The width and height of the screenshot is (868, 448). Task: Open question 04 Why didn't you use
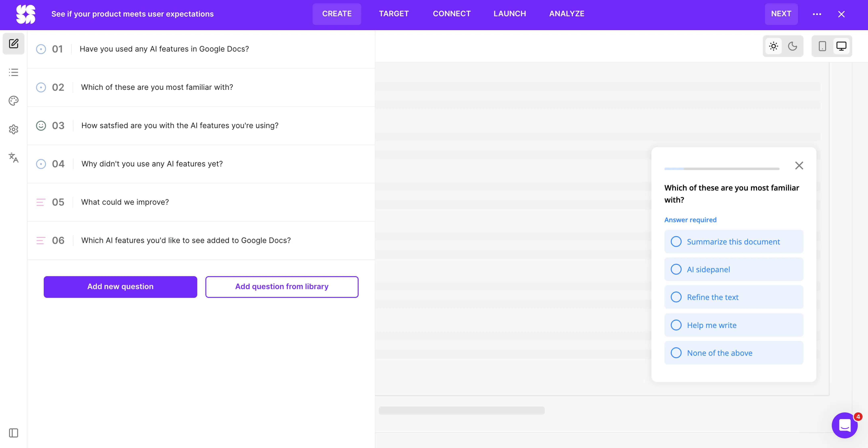point(201,164)
